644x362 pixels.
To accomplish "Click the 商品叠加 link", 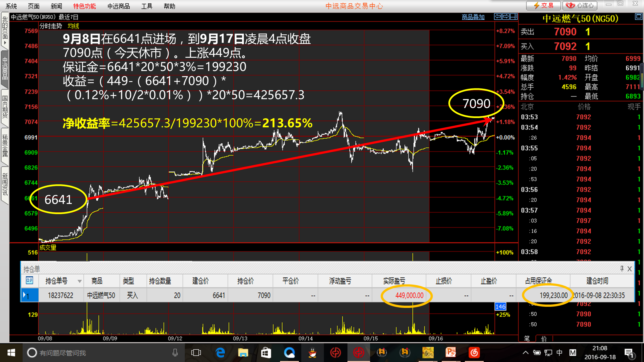I will [x=473, y=17].
